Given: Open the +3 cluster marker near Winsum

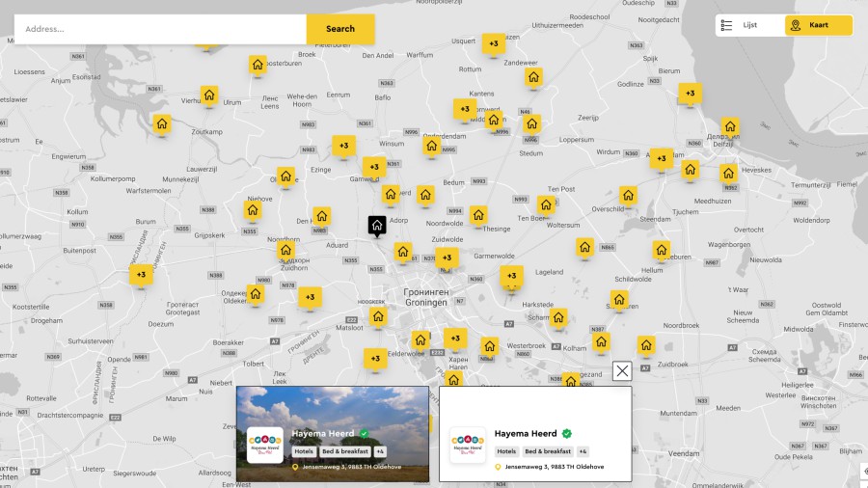Looking at the screenshot, I should click(x=343, y=146).
